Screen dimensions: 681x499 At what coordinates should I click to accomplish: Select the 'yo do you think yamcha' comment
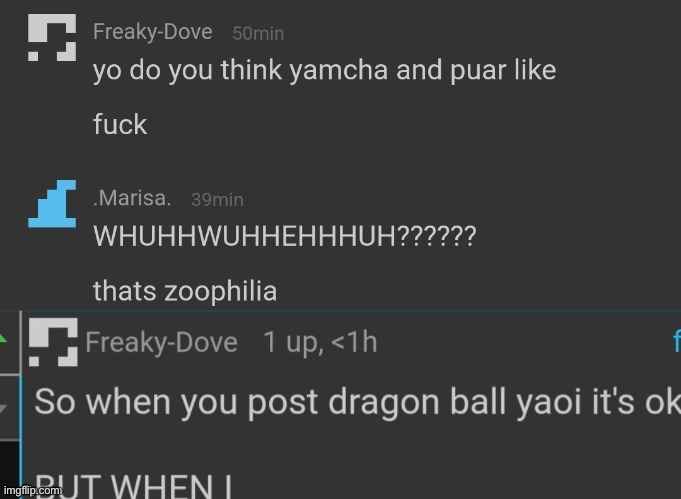pyautogui.click(x=324, y=71)
